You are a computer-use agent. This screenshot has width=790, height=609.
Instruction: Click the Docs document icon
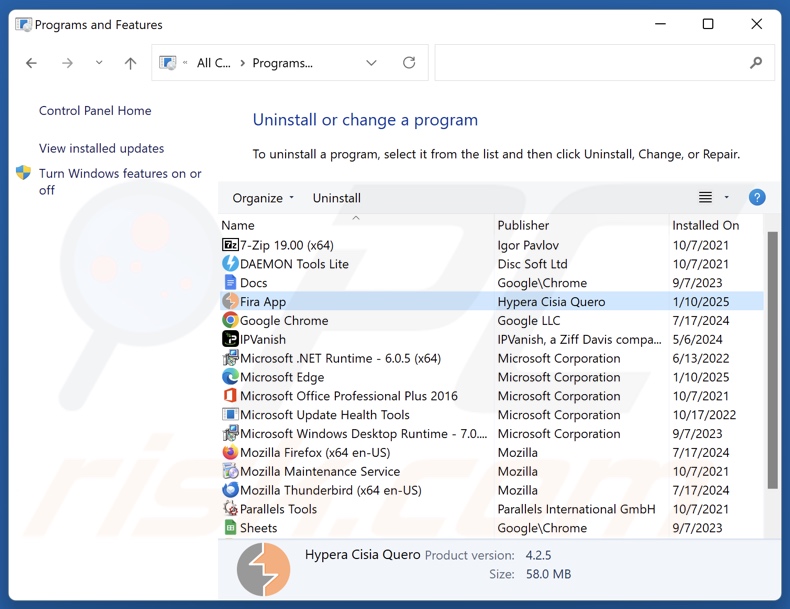[x=230, y=283]
